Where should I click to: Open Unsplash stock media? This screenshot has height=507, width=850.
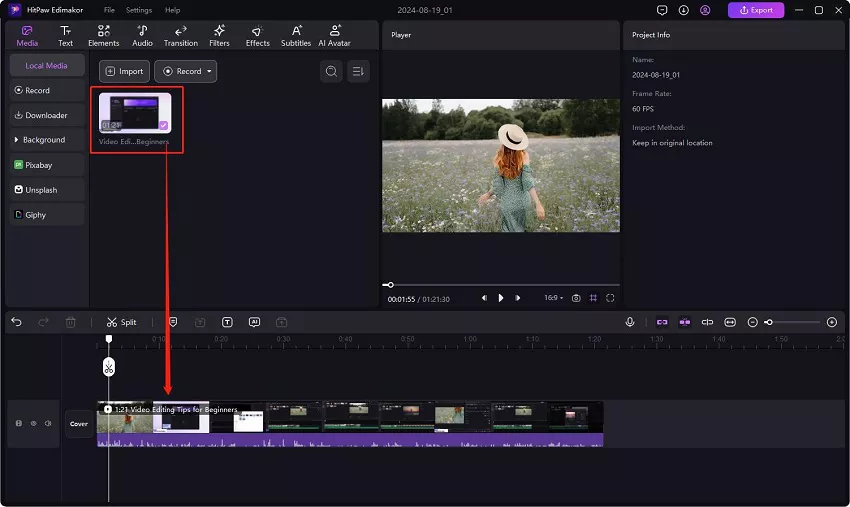tap(47, 190)
